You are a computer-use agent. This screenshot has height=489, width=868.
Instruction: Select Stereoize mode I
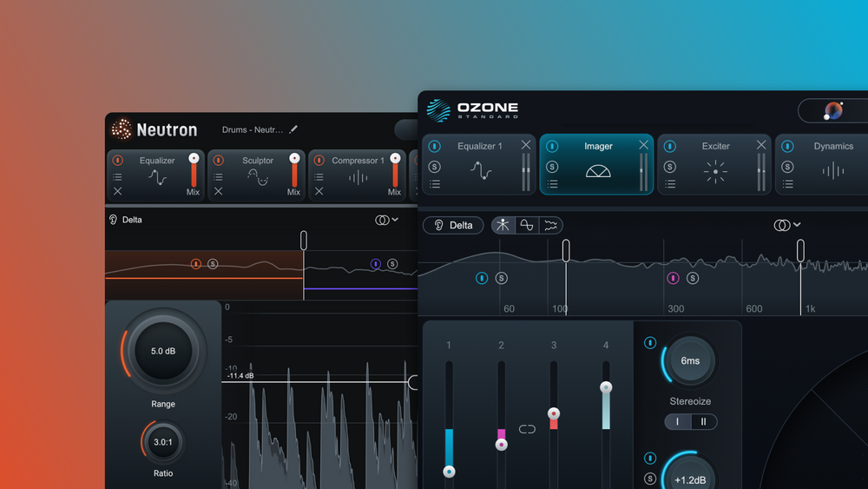pyautogui.click(x=678, y=421)
